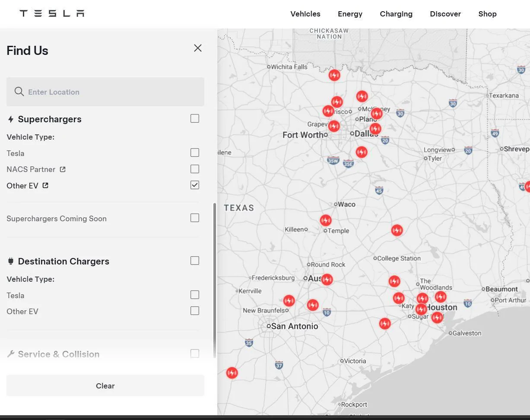Viewport: 530px width, 420px height.
Task: Open the Supercharger pin southwest of Sugar Land
Action: (x=385, y=324)
